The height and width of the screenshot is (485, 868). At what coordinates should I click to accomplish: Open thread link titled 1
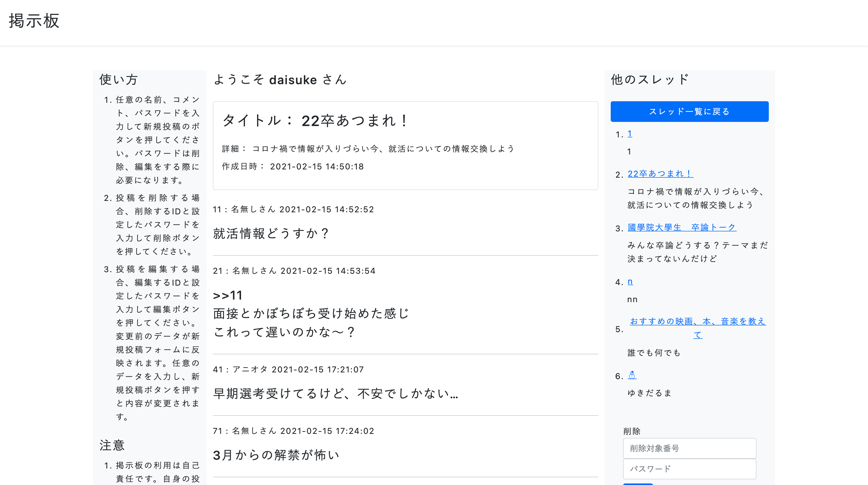tap(630, 134)
